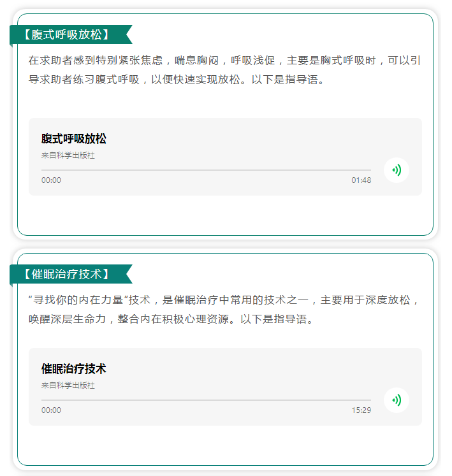The image size is (452, 476).
Task: Click the 催眠治疗技术 audio card title
Action: click(74, 369)
